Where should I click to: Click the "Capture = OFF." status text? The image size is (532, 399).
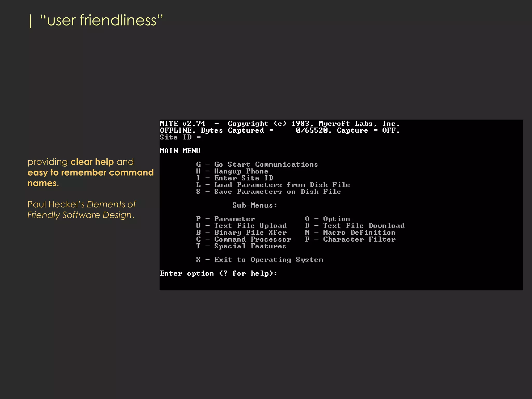(x=368, y=130)
